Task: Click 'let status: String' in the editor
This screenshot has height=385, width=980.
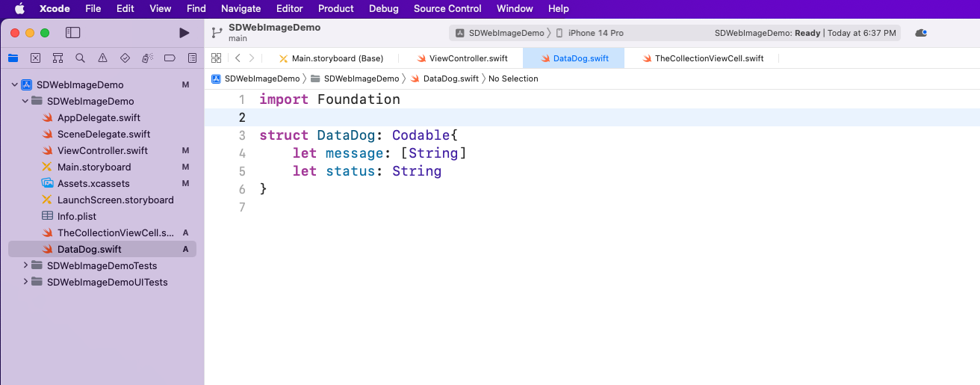Action: pyautogui.click(x=367, y=171)
